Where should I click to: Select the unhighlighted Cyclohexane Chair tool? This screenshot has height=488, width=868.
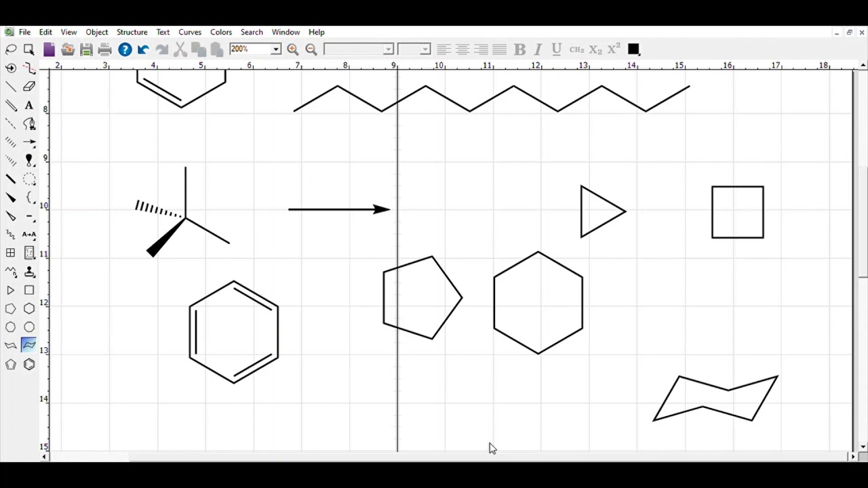point(11,346)
